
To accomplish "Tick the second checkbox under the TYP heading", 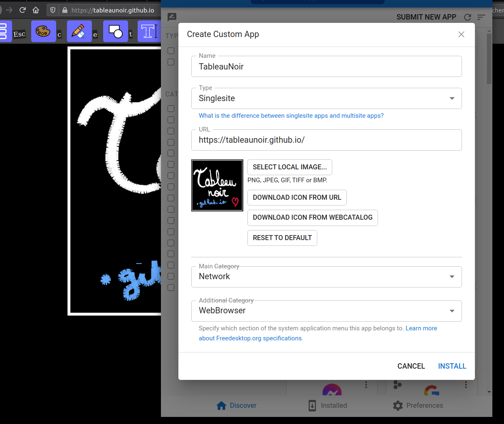I will [171, 62].
